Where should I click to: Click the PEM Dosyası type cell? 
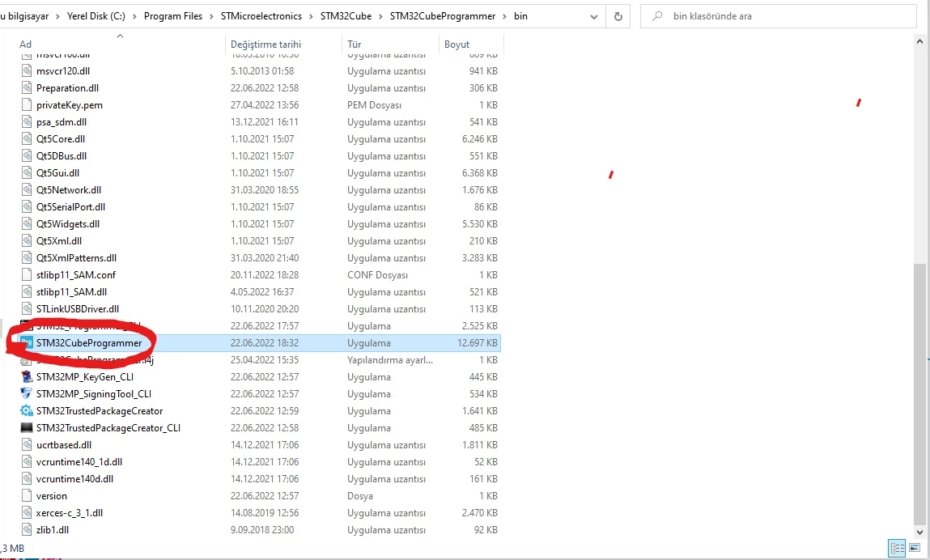pos(374,105)
